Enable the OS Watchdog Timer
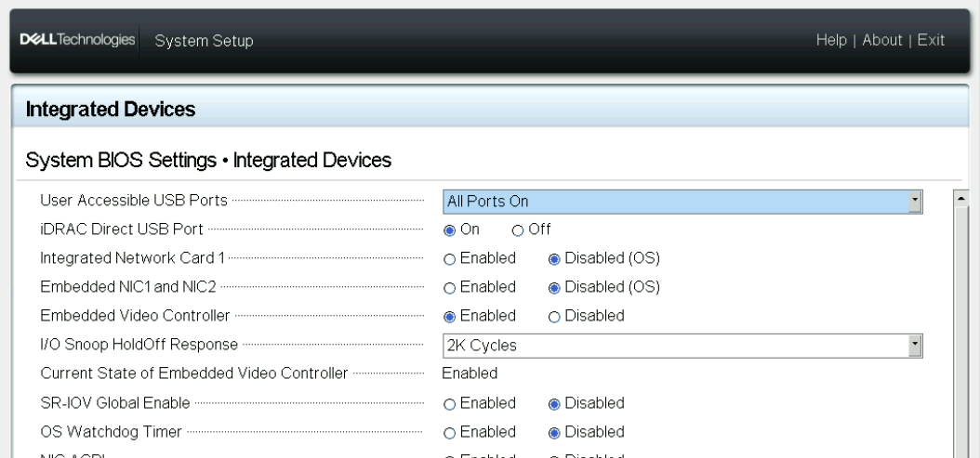 (x=450, y=432)
